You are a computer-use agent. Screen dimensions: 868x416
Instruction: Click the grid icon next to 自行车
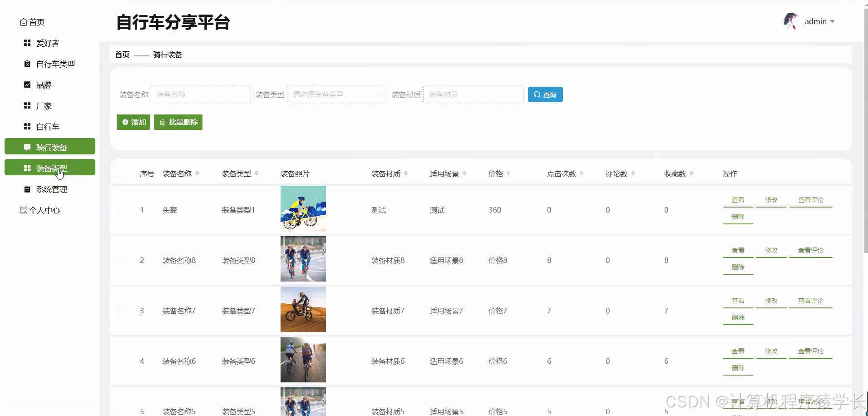(x=27, y=127)
